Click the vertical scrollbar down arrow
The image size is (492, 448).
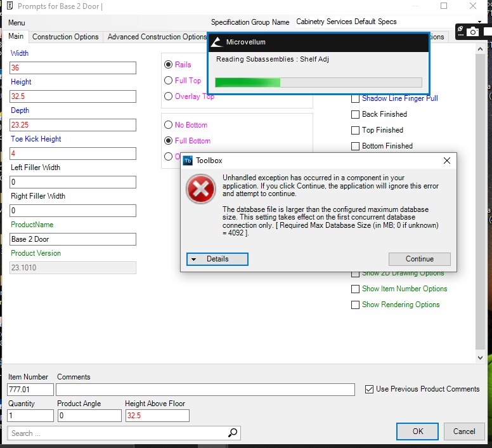pyautogui.click(x=480, y=358)
